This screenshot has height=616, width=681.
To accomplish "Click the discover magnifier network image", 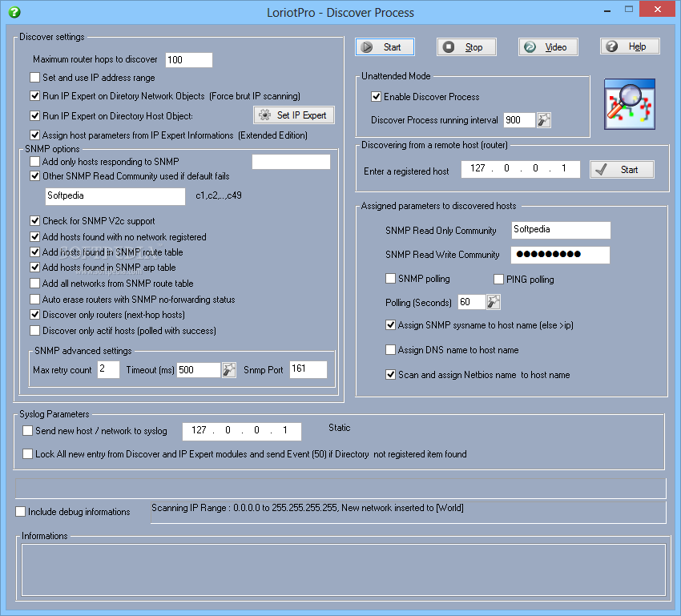I will [629, 104].
